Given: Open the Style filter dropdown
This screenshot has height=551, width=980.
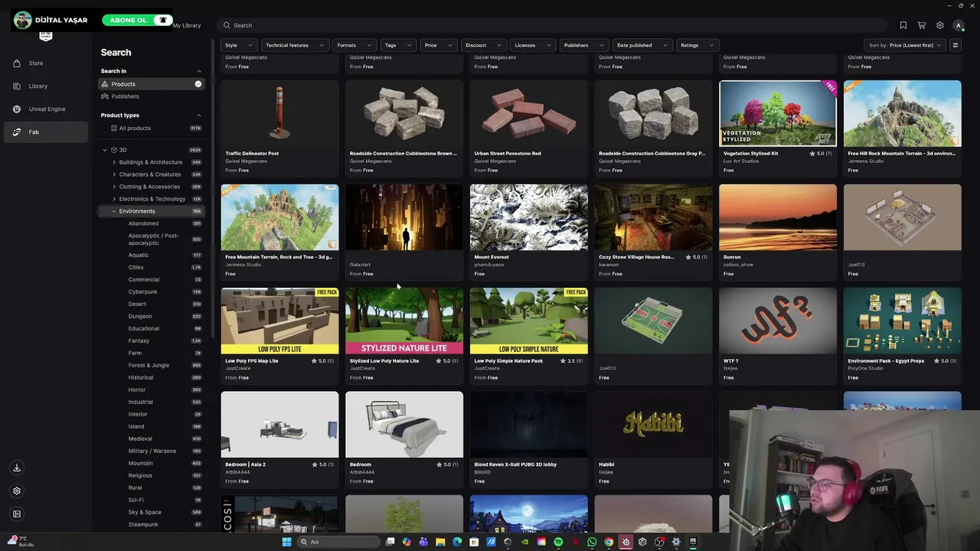Looking at the screenshot, I should 237,45.
